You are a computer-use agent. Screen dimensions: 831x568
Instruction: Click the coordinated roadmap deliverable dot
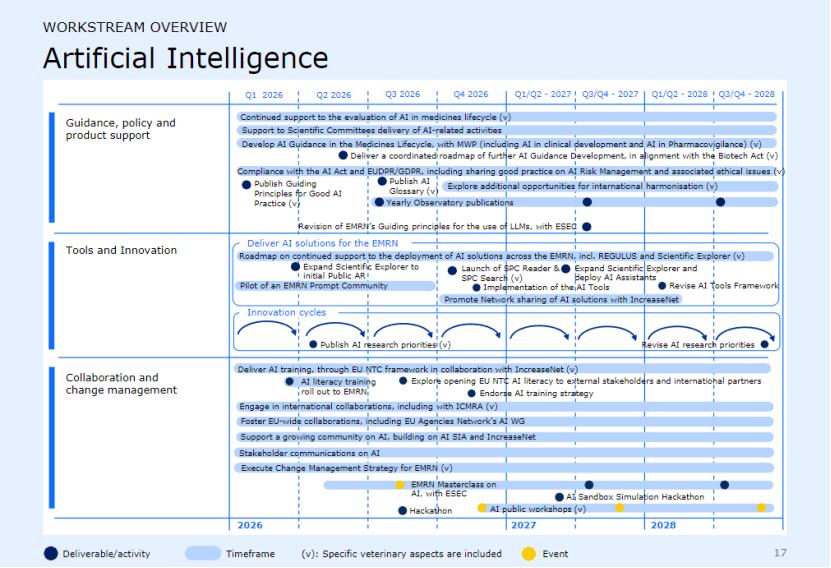click(344, 155)
